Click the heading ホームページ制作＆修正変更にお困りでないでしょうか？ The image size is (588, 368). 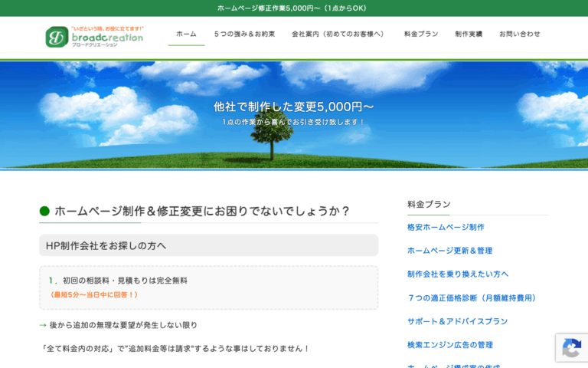(x=202, y=211)
